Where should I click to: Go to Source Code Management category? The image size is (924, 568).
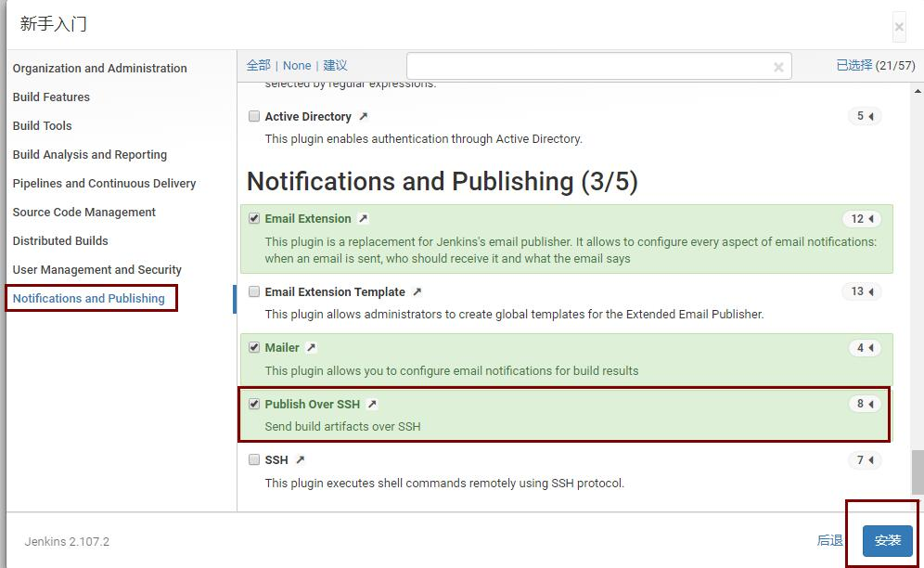(x=83, y=213)
